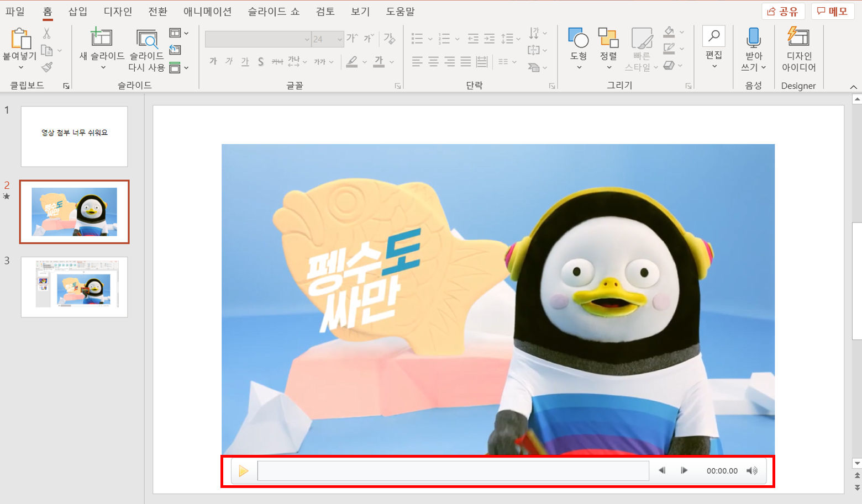862x504 pixels.
Task: Decrease the font size
Action: pos(369,39)
